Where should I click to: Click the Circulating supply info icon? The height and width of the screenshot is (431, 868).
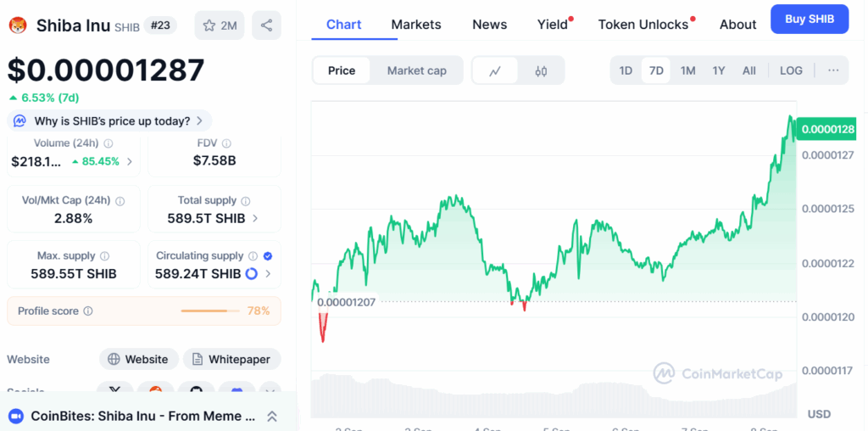click(253, 256)
